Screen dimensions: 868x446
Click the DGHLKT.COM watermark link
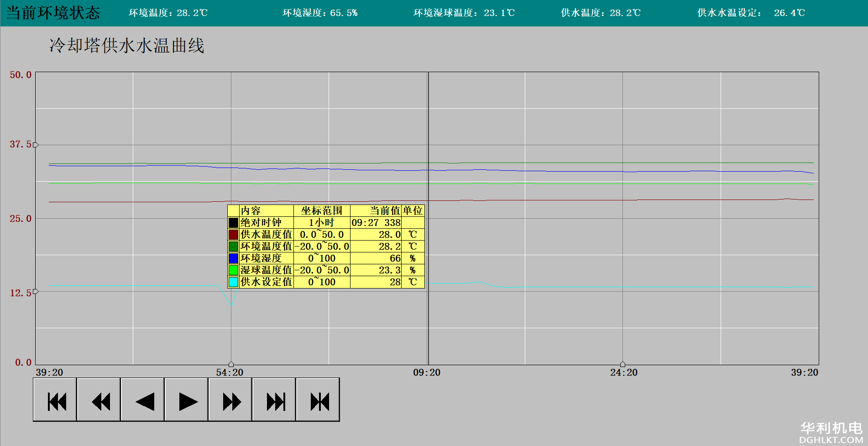pyautogui.click(x=831, y=440)
